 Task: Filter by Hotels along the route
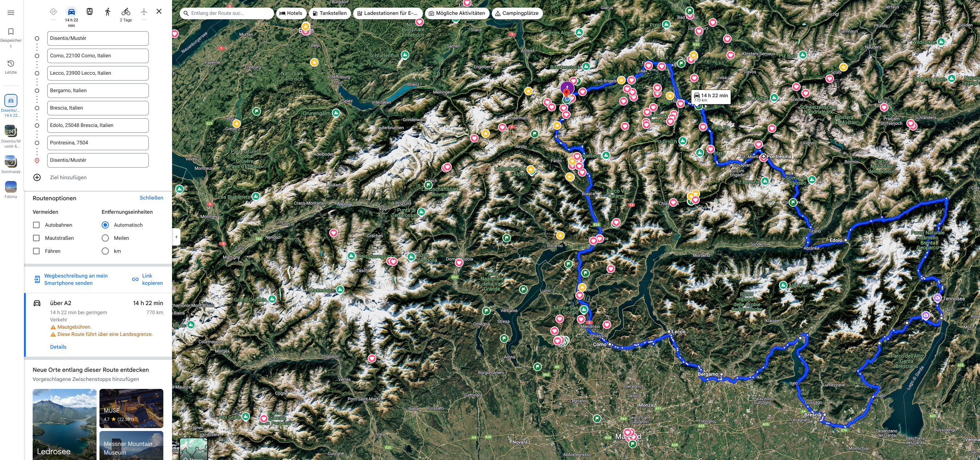click(291, 13)
